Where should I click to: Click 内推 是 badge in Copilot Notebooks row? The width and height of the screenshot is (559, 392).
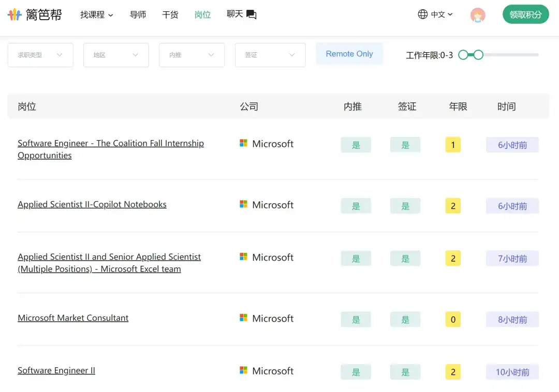[x=356, y=206]
